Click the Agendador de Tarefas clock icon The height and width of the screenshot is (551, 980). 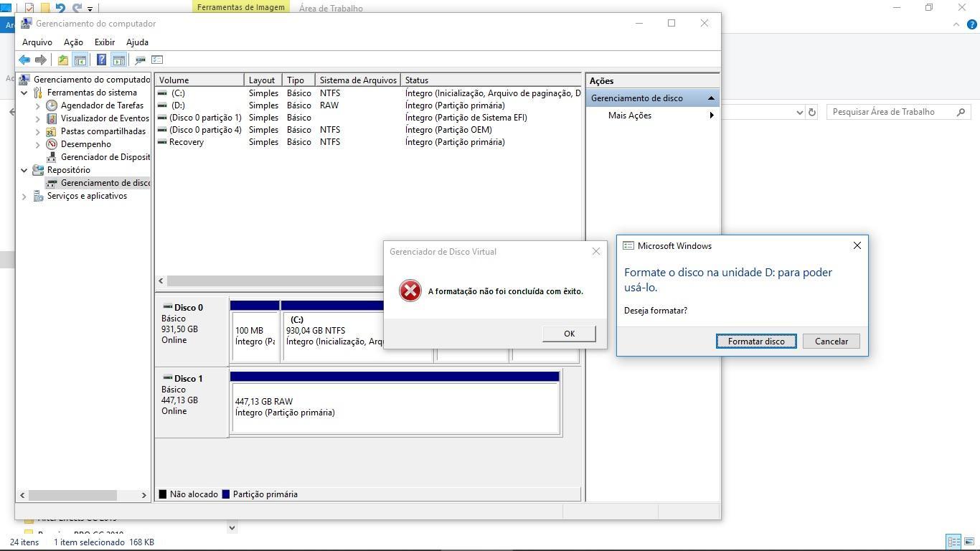[x=52, y=105]
